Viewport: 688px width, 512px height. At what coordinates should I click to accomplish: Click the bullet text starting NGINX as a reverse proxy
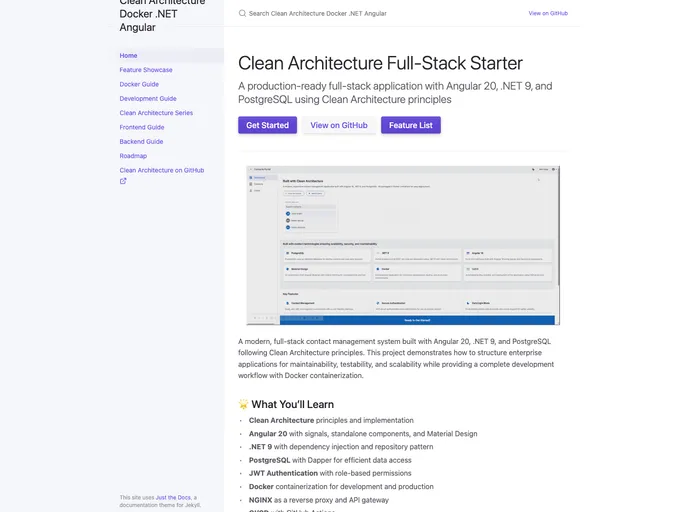coord(319,500)
